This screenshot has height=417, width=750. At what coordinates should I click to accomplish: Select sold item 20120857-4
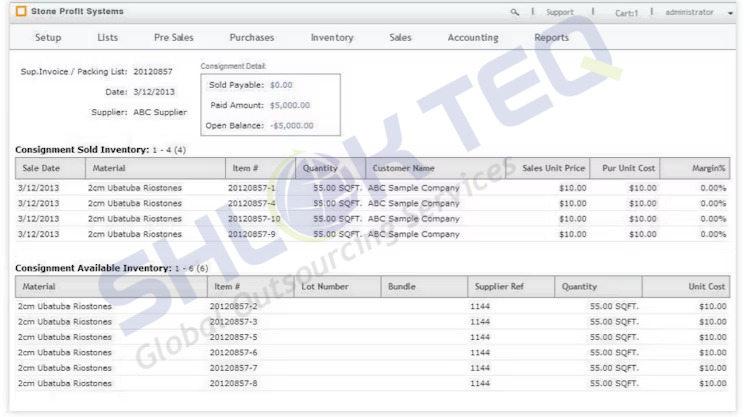[x=252, y=203]
